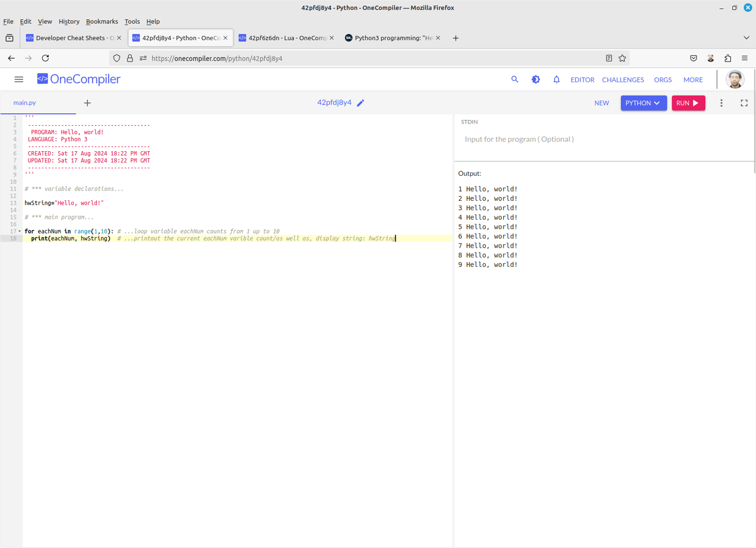View site security padlock info
The width and height of the screenshot is (756, 548).
[x=130, y=58]
